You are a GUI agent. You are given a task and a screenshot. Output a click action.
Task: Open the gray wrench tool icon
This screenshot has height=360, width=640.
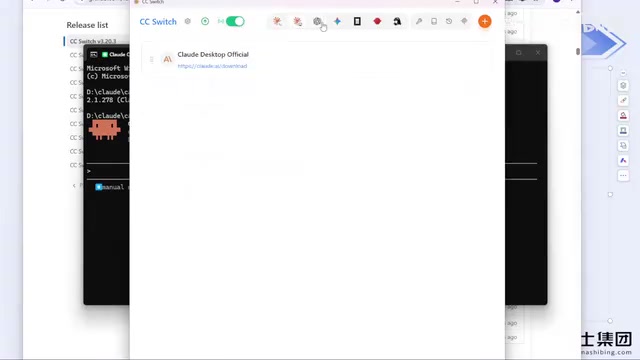click(x=419, y=21)
